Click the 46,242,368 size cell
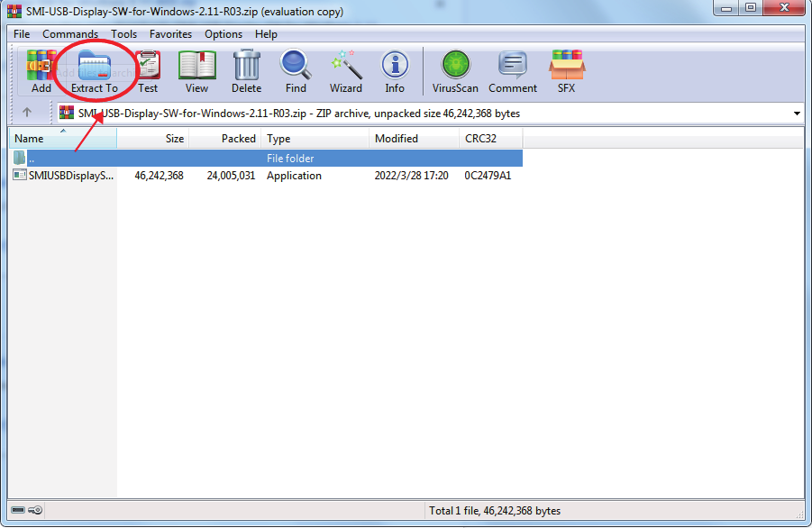Image resolution: width=812 pixels, height=528 pixels. (159, 176)
